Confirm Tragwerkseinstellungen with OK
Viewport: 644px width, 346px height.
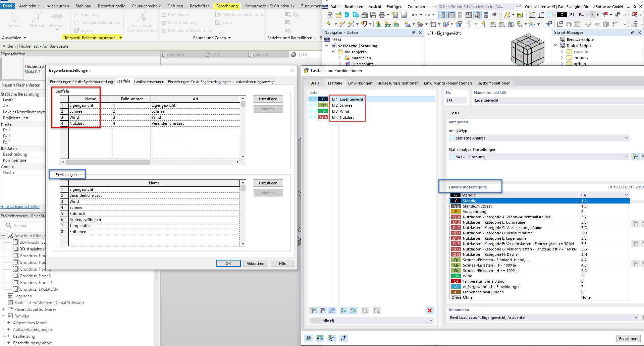228,263
